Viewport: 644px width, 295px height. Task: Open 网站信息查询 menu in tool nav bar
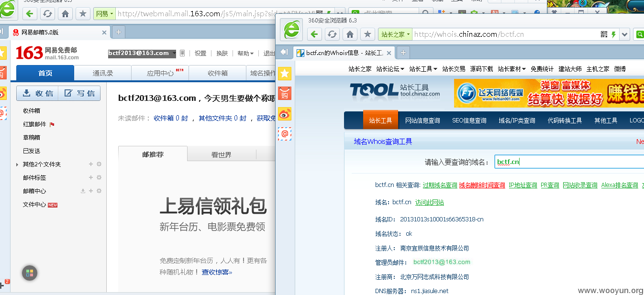tap(422, 120)
